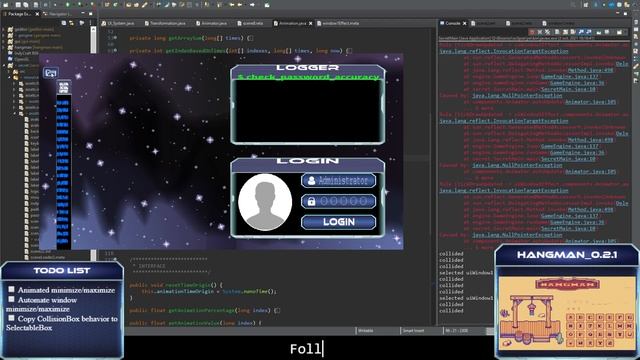This screenshot has width=640, height=360.
Task: Click the New file icon in main toolbar
Action: point(6,4)
